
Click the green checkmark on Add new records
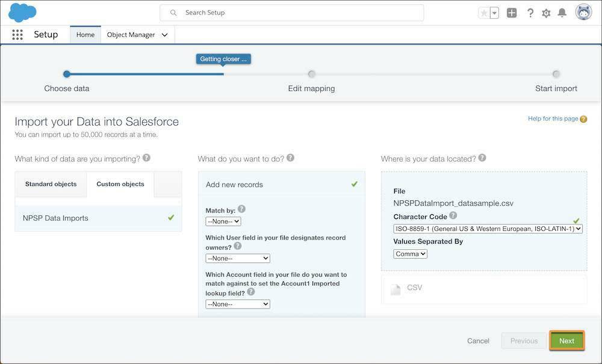(354, 184)
